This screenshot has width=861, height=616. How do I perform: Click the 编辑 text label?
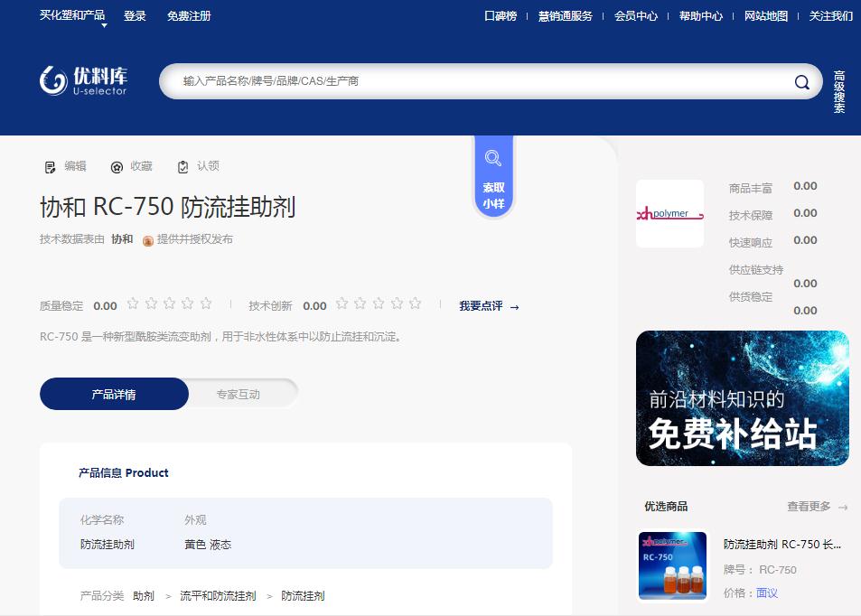pyautogui.click(x=75, y=166)
